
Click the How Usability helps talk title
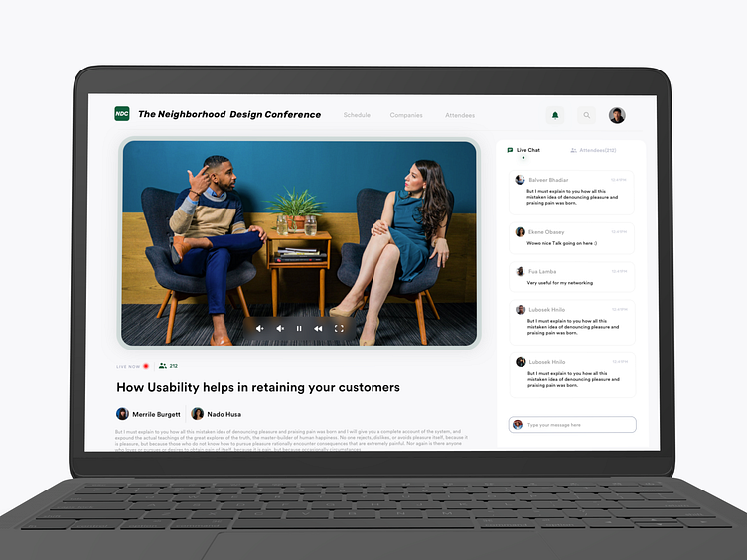[x=258, y=387]
